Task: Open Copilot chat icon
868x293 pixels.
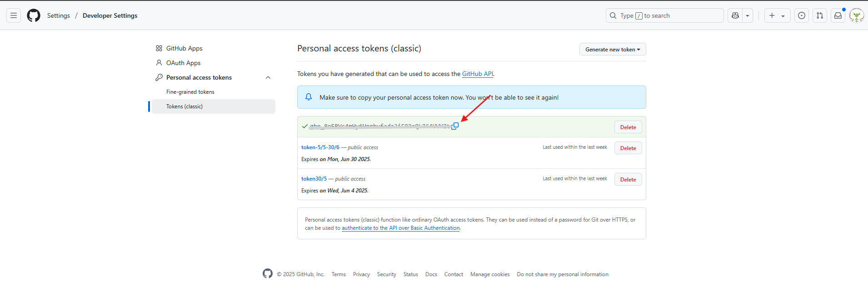Action: point(735,15)
